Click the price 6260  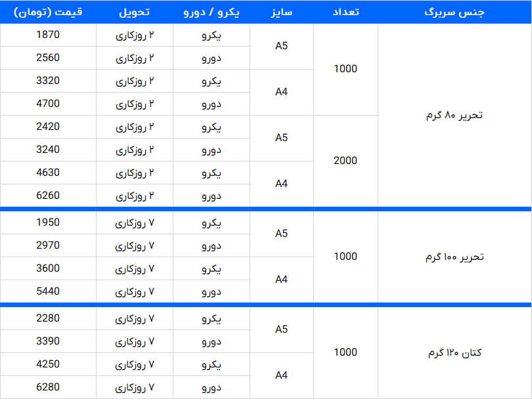[x=48, y=195]
